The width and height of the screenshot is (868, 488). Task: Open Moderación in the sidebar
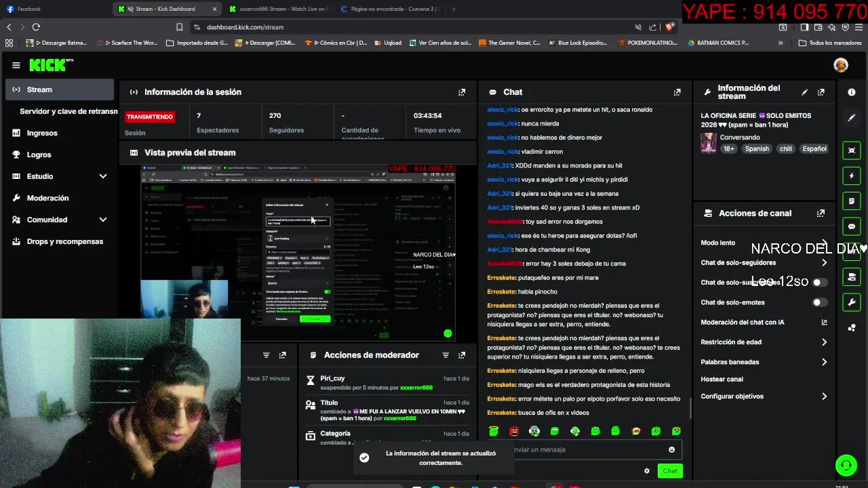(x=47, y=198)
